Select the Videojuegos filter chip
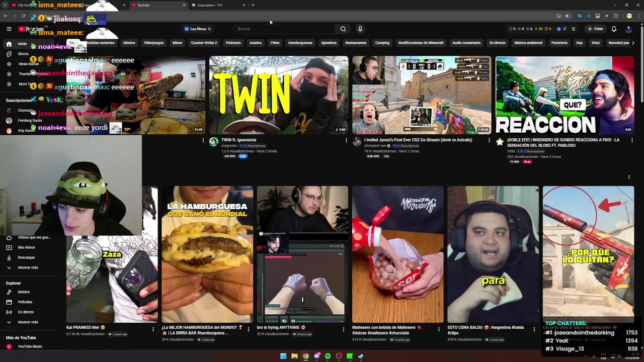 tap(154, 43)
